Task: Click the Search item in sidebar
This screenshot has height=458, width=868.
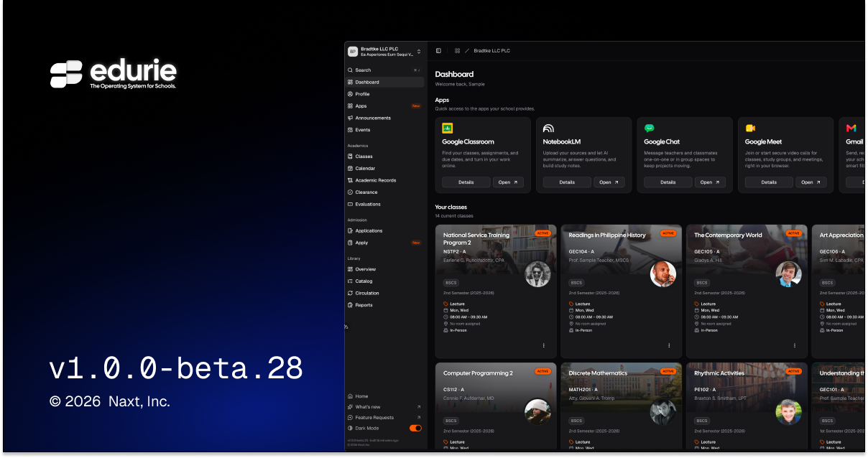Action: pyautogui.click(x=384, y=70)
